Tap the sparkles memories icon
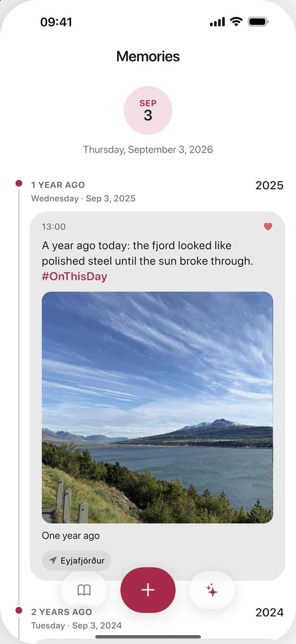Viewport: 296px width, 644px height. click(212, 590)
